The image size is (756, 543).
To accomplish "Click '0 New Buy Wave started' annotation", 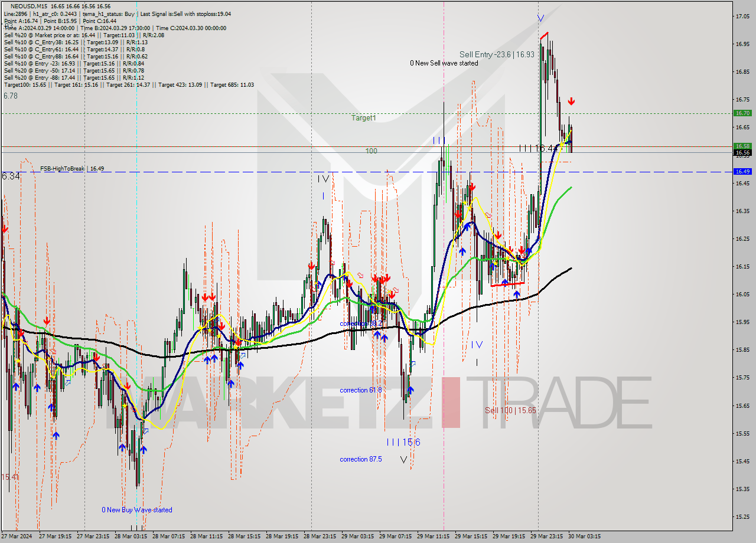I will pyautogui.click(x=137, y=510).
